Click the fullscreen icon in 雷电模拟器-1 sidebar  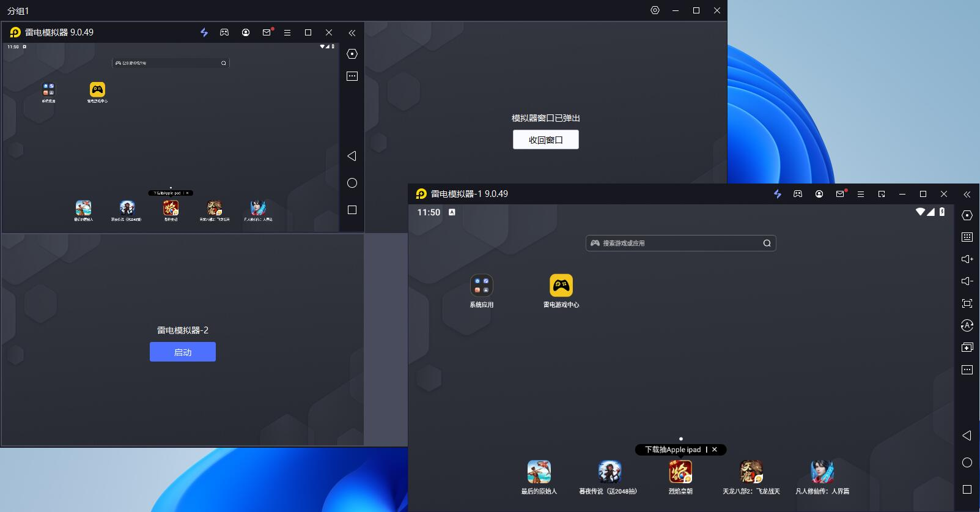pyautogui.click(x=967, y=303)
